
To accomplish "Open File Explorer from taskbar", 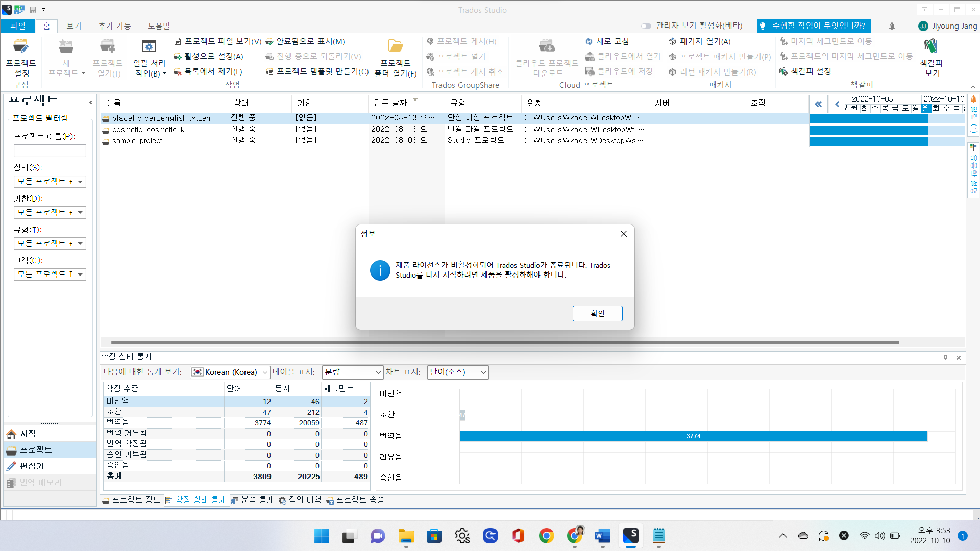I will (x=406, y=536).
